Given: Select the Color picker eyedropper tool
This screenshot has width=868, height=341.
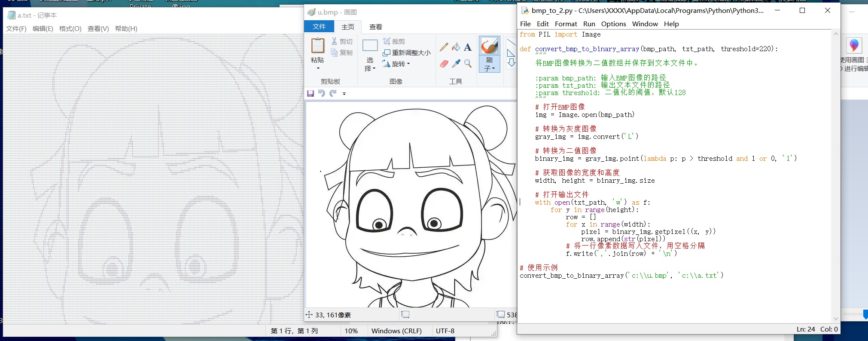Looking at the screenshot, I should tap(456, 64).
